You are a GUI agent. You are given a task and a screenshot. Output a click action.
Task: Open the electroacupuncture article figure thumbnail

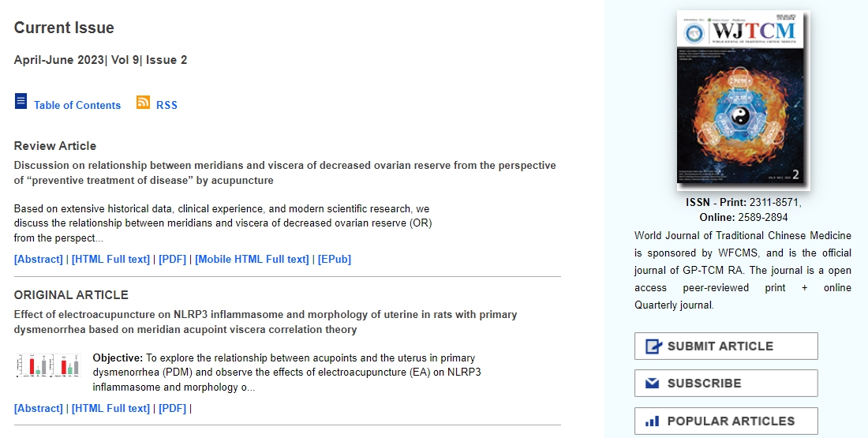(x=49, y=365)
